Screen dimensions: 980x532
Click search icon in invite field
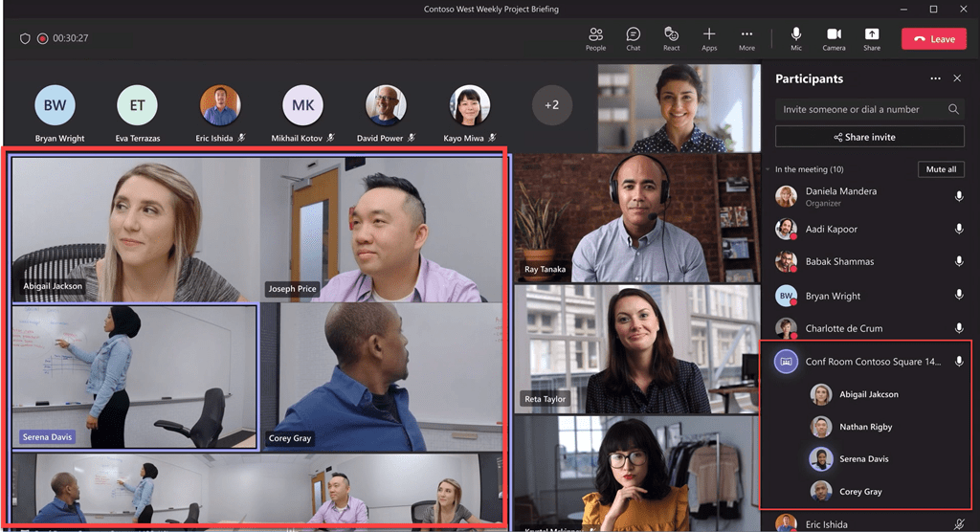coord(953,109)
